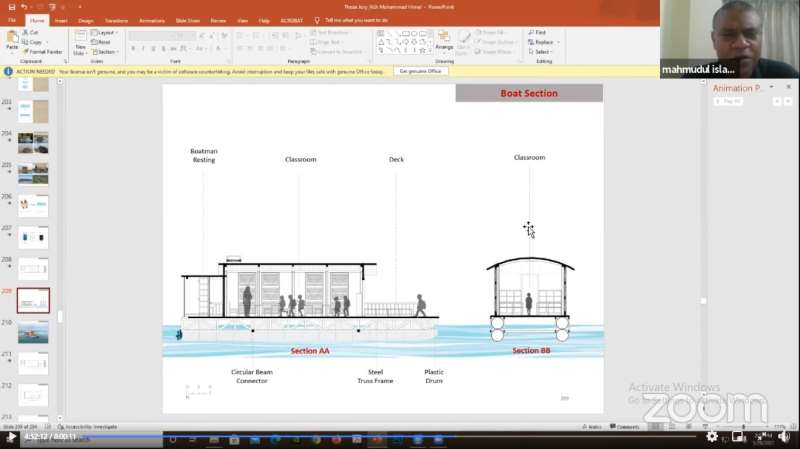Screen dimensions: 800x449
Task: Click the Replace tool in Editing group
Action: (541, 42)
